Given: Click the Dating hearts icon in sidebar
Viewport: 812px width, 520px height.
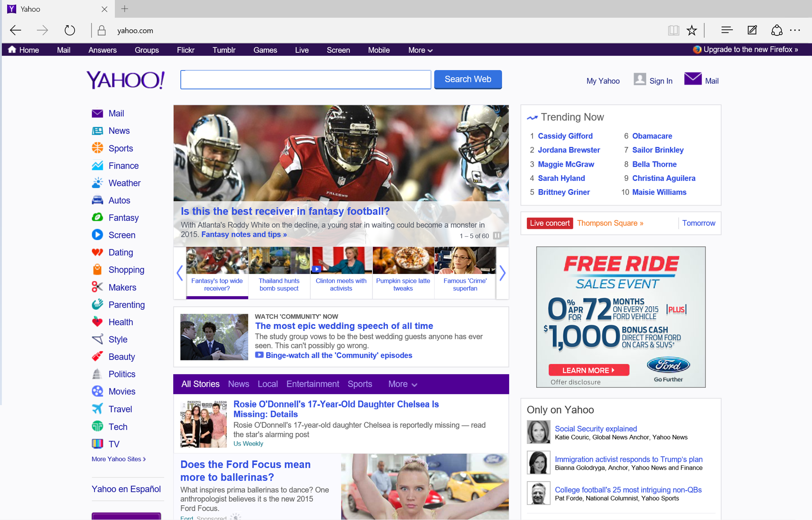Looking at the screenshot, I should coord(97,252).
